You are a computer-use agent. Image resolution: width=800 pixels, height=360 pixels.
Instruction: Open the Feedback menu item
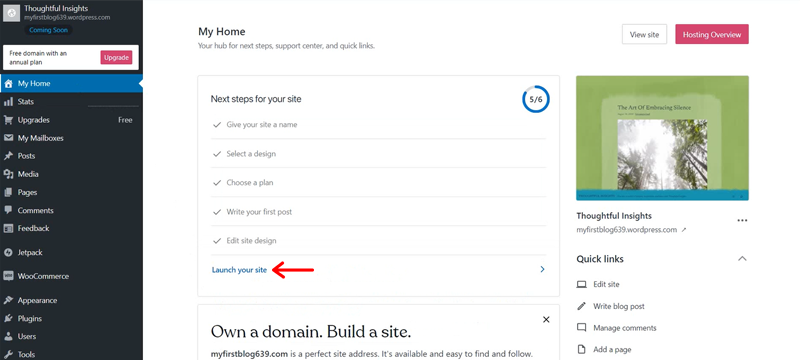[x=71, y=228]
